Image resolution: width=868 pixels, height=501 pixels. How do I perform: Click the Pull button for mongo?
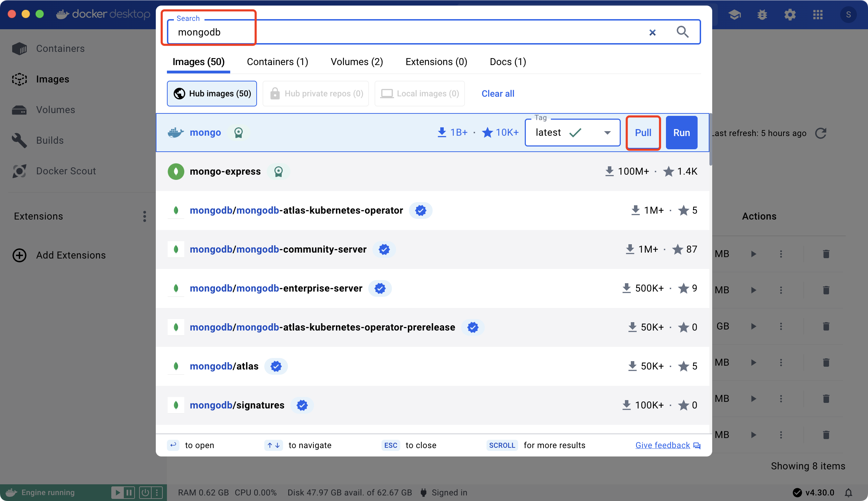point(643,133)
